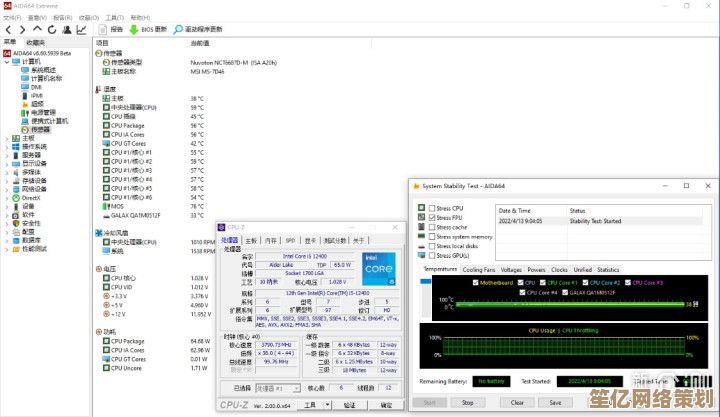
Task: Open the arrow beside CPU-Z 工具 button
Action: tap(327, 405)
